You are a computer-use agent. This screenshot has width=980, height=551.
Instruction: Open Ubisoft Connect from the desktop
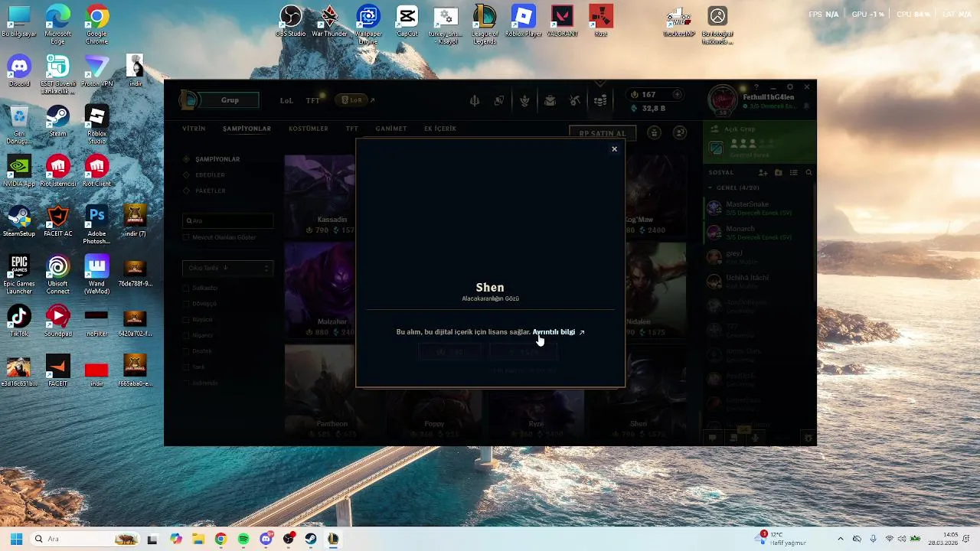click(x=57, y=275)
